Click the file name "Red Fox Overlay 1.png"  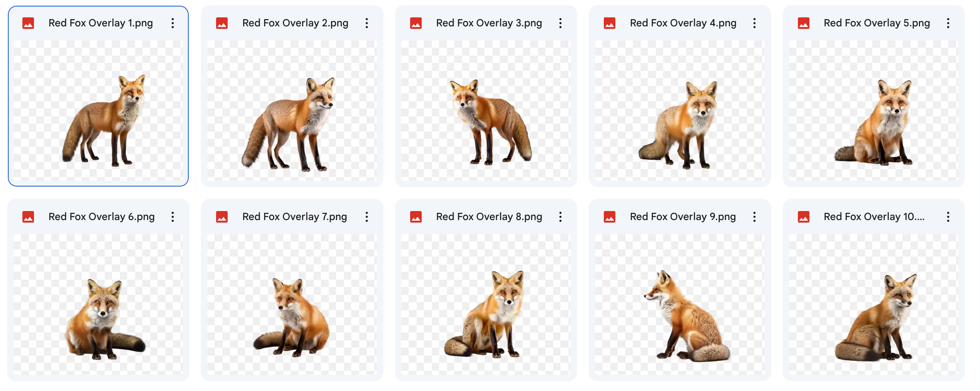click(101, 23)
